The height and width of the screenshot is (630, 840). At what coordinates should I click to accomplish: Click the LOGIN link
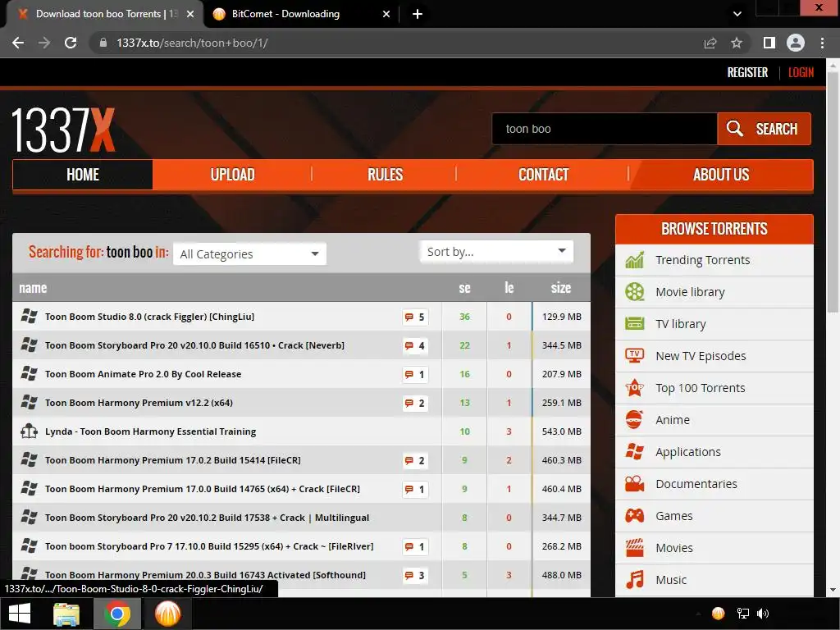coord(801,72)
